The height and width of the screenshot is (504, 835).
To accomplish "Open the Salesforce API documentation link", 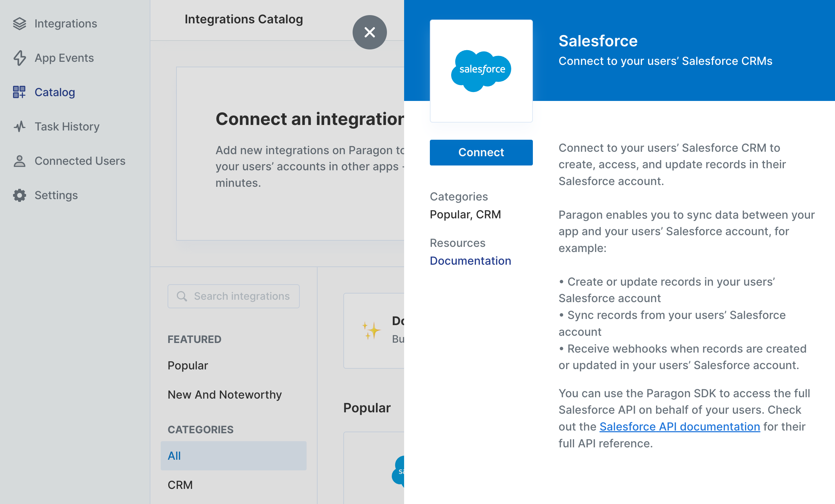I will click(x=679, y=427).
